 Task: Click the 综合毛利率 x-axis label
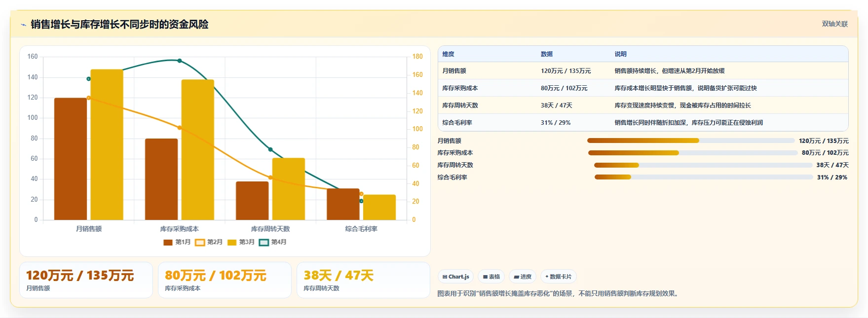click(x=361, y=229)
